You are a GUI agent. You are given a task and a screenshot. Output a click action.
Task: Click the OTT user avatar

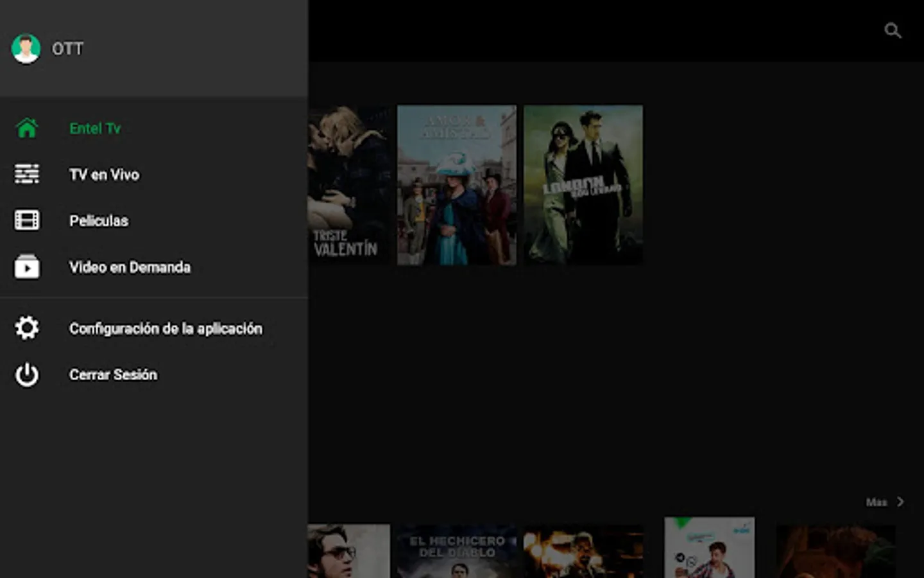click(x=26, y=48)
